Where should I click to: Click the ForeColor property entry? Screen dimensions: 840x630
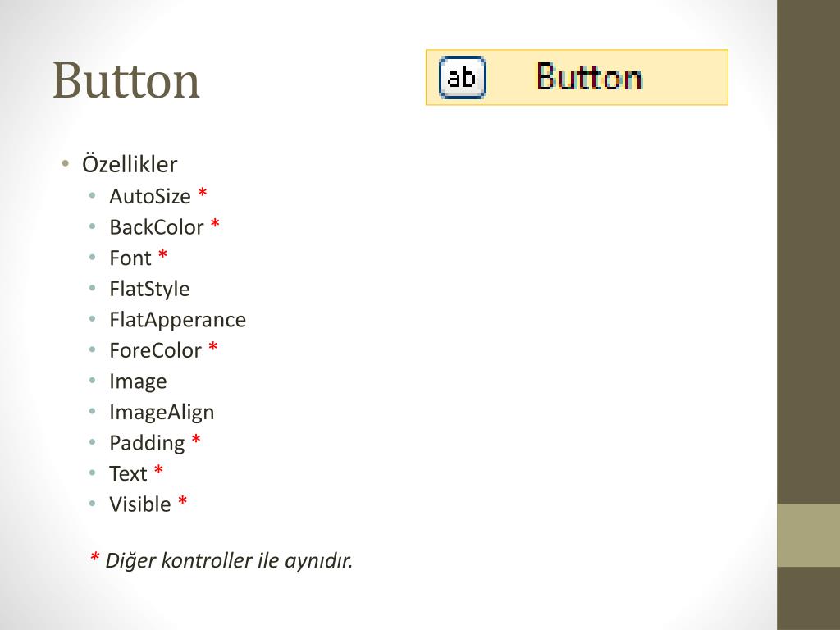point(155,350)
